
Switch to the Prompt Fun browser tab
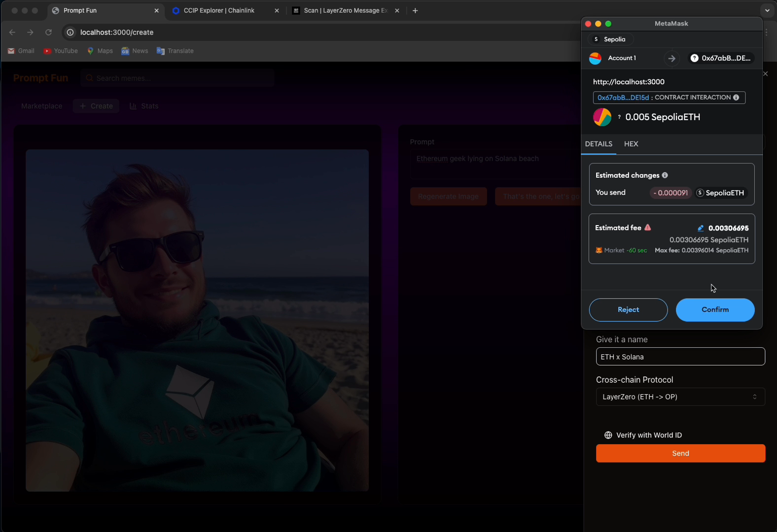106,10
